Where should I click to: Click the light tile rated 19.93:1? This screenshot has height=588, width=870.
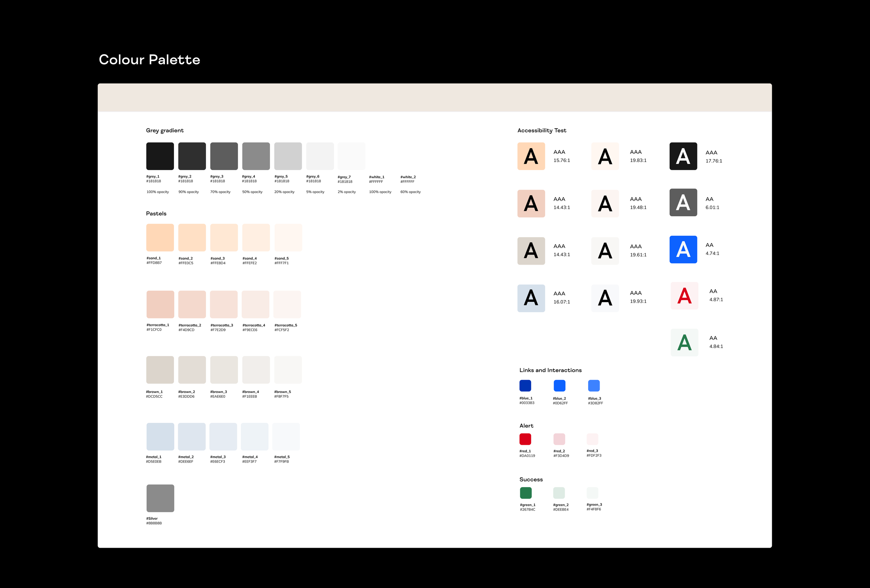click(605, 298)
